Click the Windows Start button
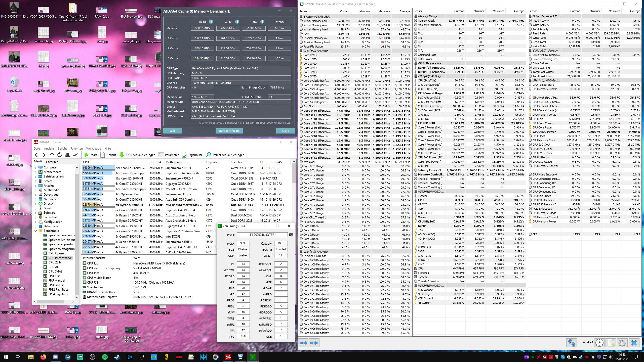 click(x=6, y=357)
